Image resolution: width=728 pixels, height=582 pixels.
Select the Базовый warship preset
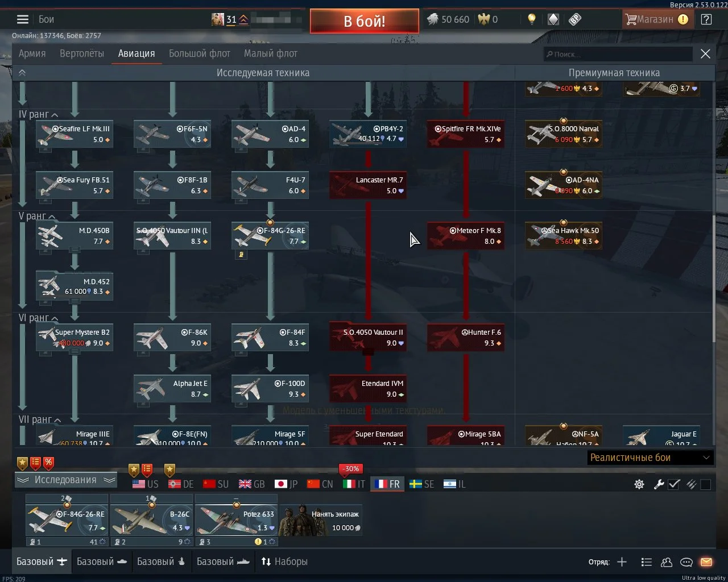click(x=224, y=562)
